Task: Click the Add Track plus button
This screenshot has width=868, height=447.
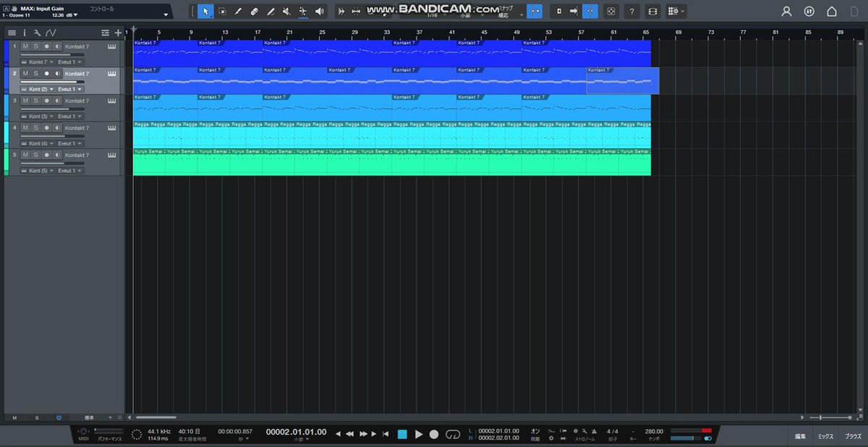Action: point(118,33)
